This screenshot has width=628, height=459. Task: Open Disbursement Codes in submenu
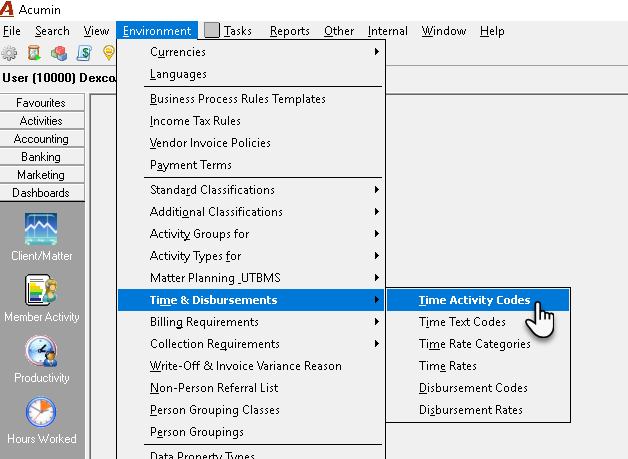coord(478,388)
